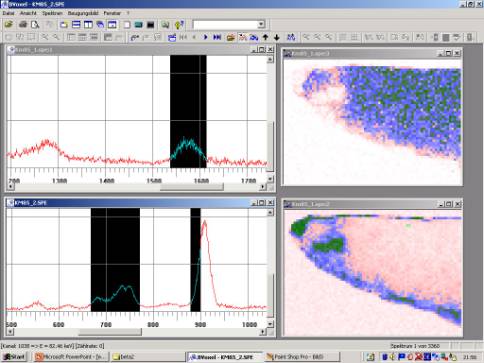Open print preview from the toolbar
The width and height of the screenshot is (484, 363).
pos(35,25)
